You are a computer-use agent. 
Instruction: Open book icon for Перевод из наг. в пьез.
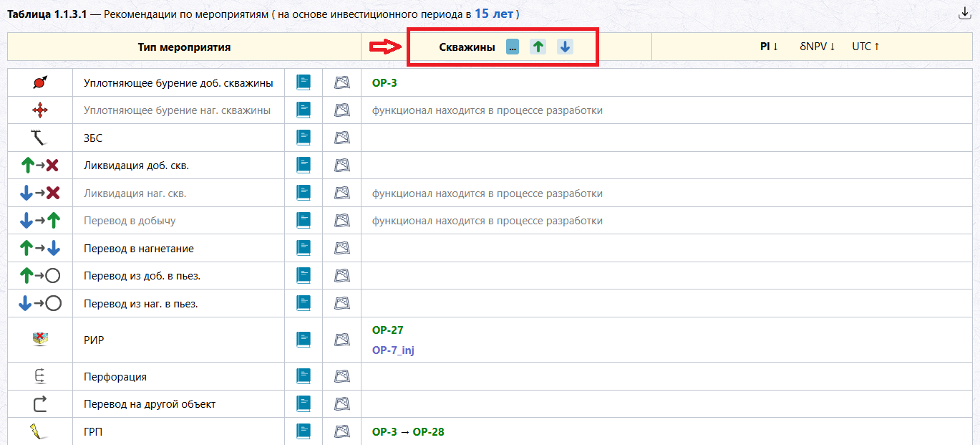click(304, 304)
